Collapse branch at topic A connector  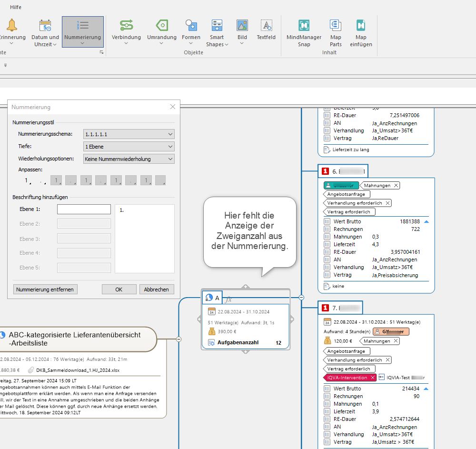301,298
